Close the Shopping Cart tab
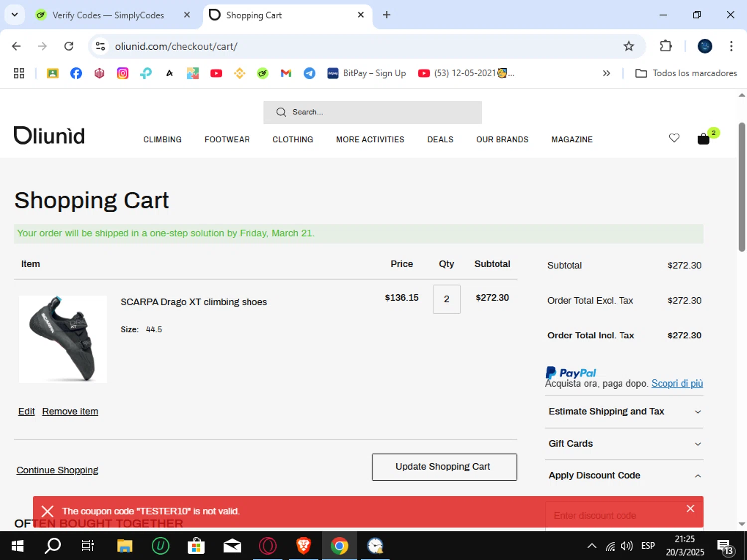 click(x=361, y=15)
